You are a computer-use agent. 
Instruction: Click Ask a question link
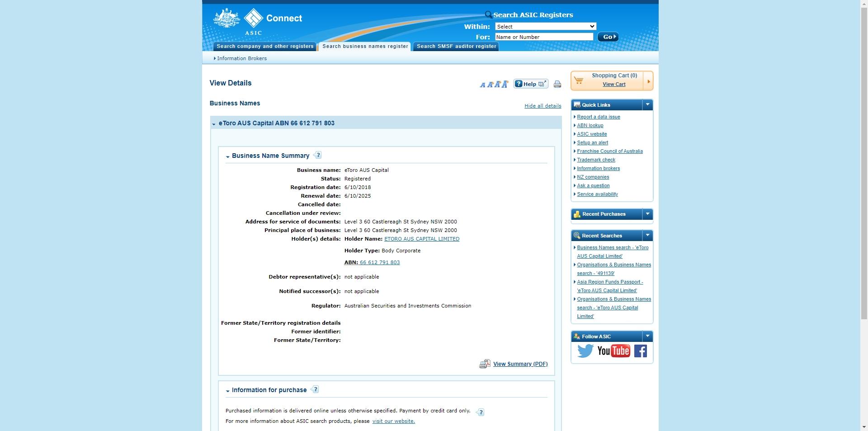593,186
